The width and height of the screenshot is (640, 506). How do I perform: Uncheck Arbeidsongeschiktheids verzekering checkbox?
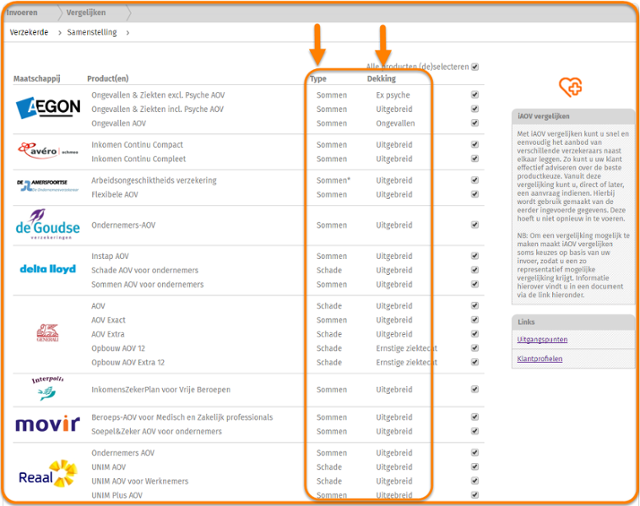point(475,180)
